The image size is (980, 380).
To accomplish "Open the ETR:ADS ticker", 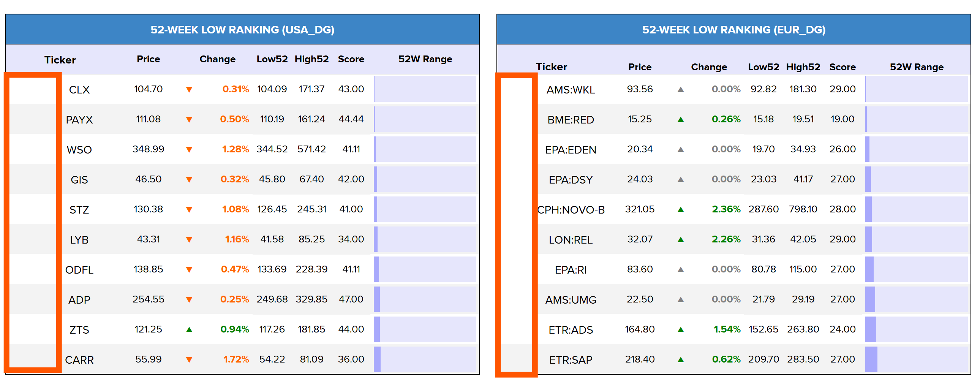I will pos(570,330).
